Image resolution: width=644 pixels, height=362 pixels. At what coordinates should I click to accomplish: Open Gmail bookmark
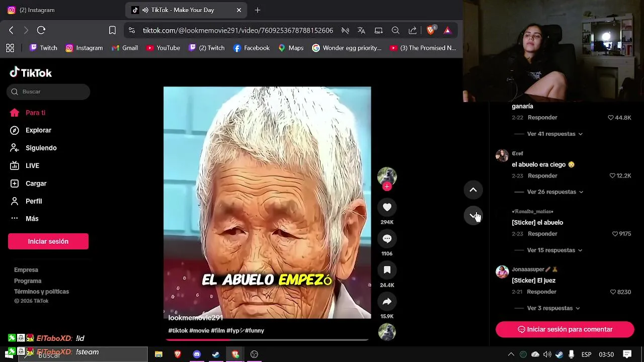click(x=124, y=48)
